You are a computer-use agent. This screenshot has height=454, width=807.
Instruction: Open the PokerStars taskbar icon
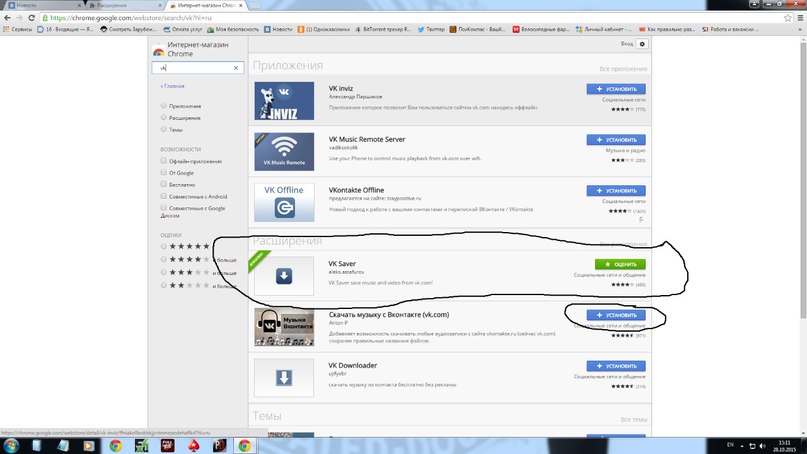[194, 446]
